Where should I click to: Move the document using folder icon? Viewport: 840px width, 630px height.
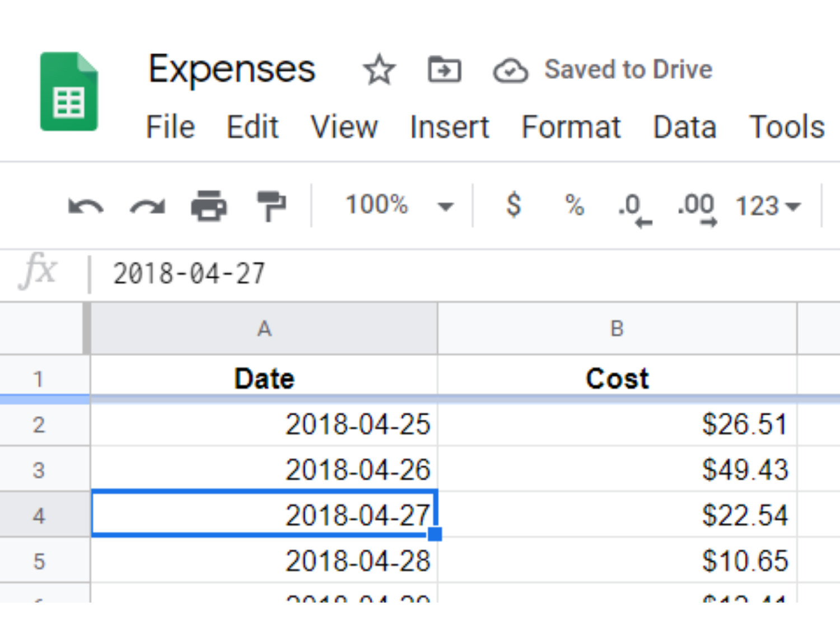445,70
